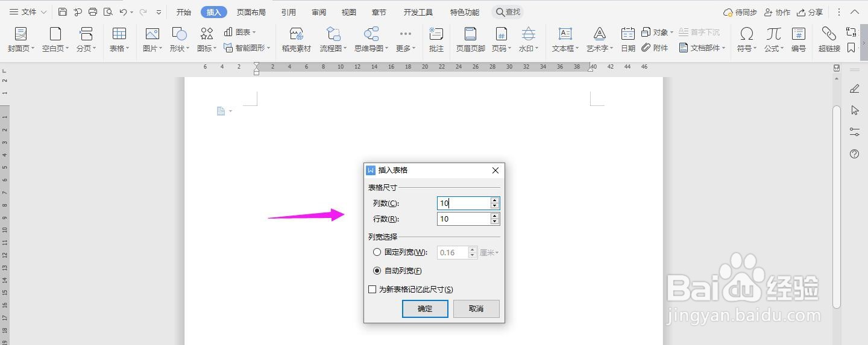Click the page break (分页) icon

pyautogui.click(x=87, y=34)
